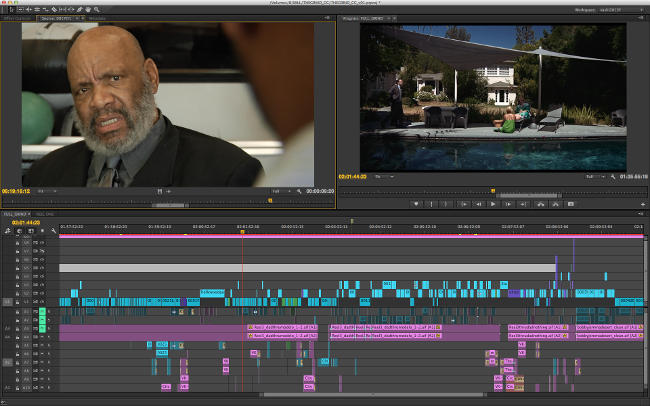This screenshot has width=650, height=406.
Task: Toggle linked selection in timeline header
Action: click(x=31, y=231)
